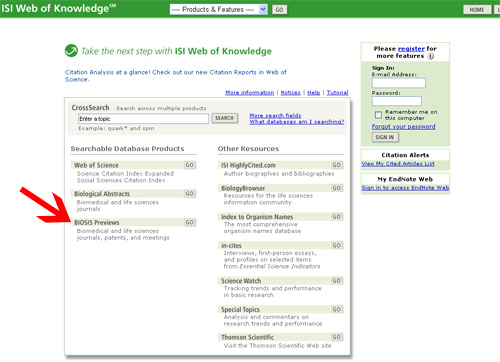Select the Special Topics heading
This screenshot has height=362, width=500.
(241, 309)
